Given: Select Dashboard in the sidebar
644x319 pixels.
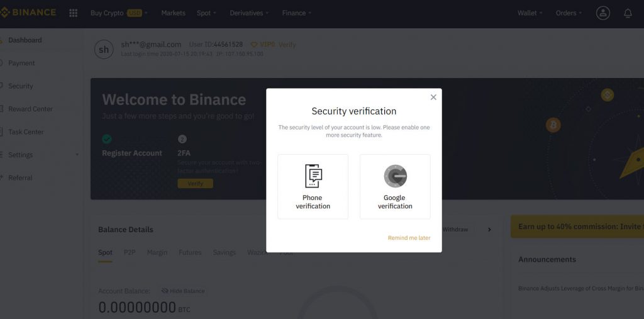Looking at the screenshot, I should coord(25,40).
